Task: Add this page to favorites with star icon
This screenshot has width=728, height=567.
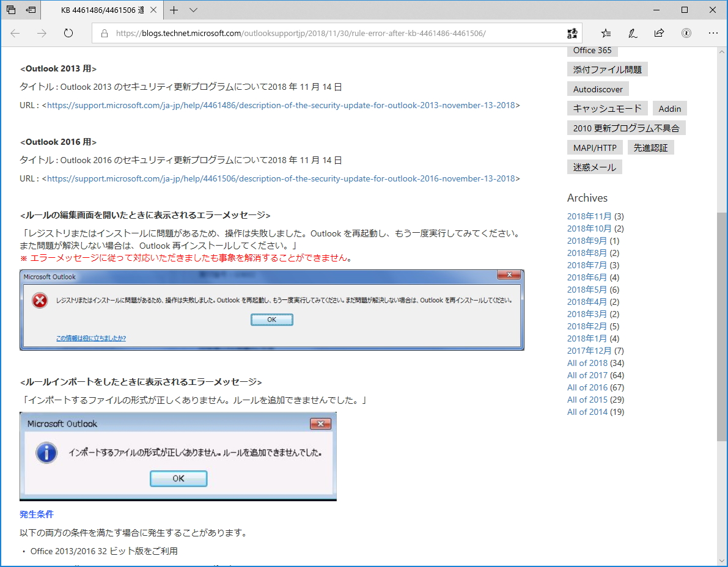Action: pos(605,34)
